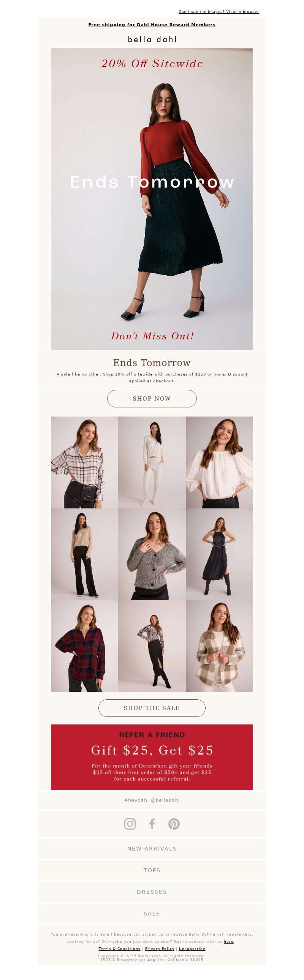Open the NEW ARRIVALS menu item
Viewport: 304px width, 980px height.
coord(152,848)
